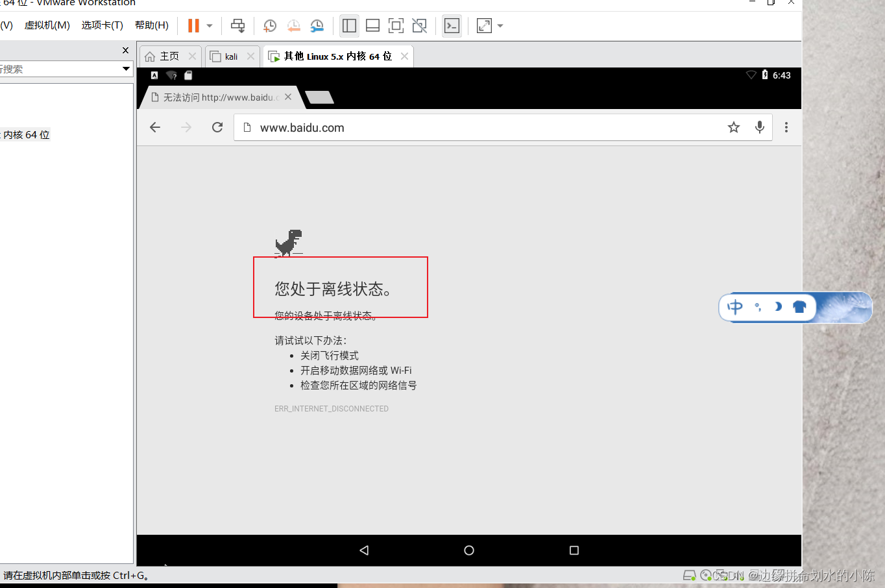Image resolution: width=885 pixels, height=588 pixels.
Task: Click the Android battery status icon
Action: click(765, 75)
